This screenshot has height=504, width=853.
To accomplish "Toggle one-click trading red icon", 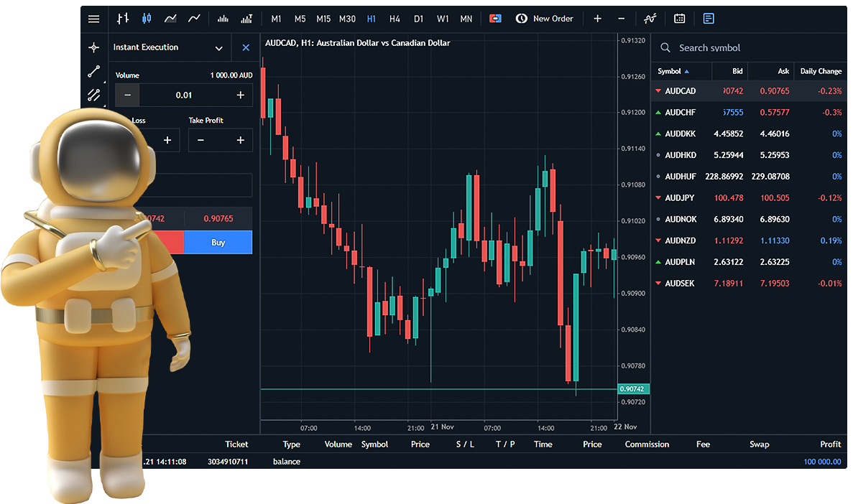I will [495, 19].
